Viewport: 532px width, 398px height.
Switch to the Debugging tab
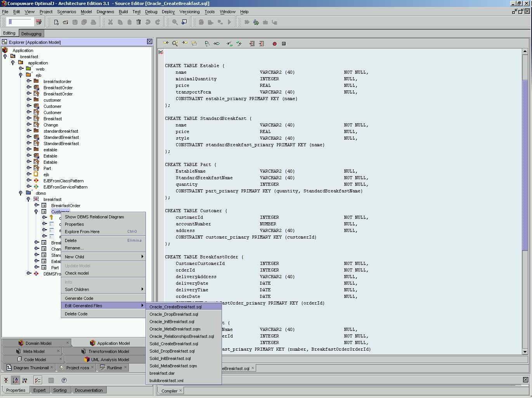point(31,34)
